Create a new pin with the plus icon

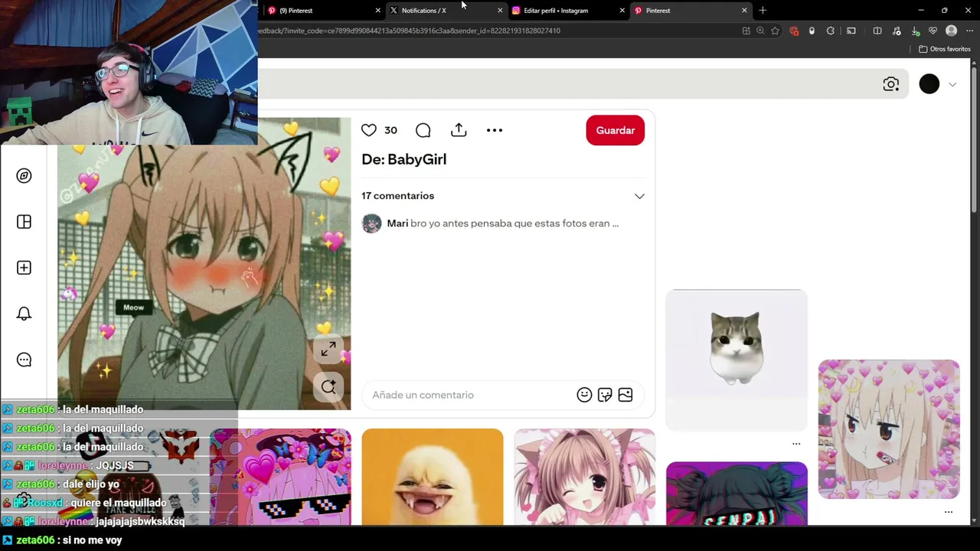pos(24,268)
